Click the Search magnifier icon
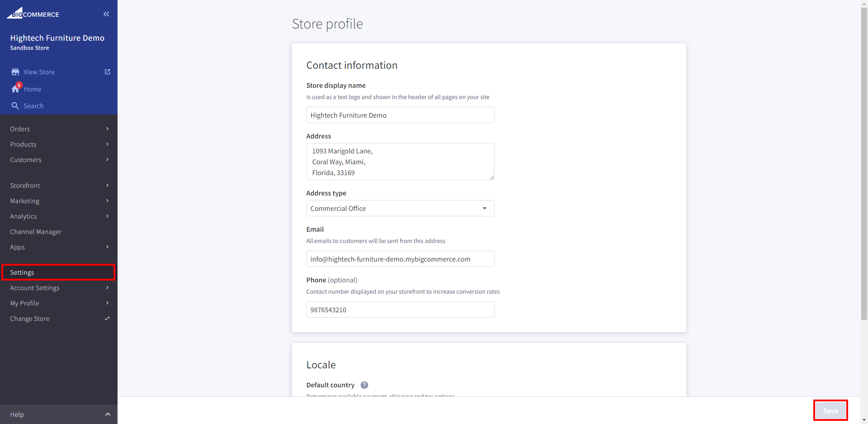868x424 pixels. [x=15, y=106]
